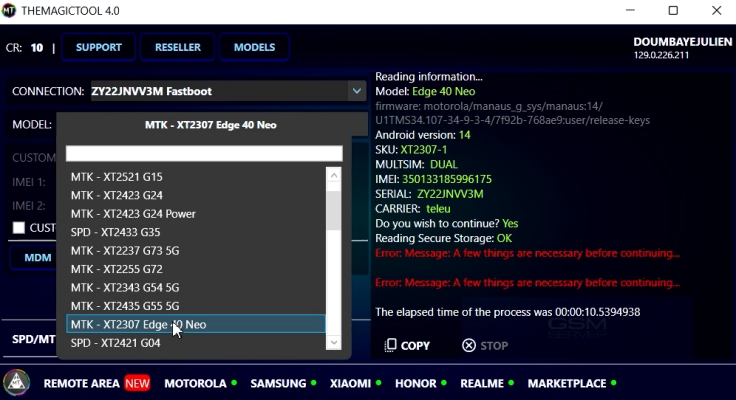
Task: Click the IP address 129.0.226.211
Action: (x=661, y=55)
